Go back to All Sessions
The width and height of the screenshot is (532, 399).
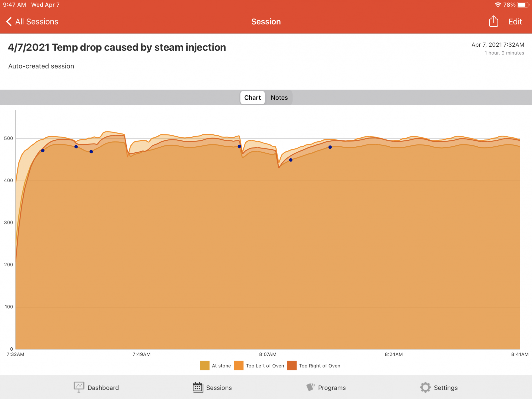pyautogui.click(x=37, y=22)
